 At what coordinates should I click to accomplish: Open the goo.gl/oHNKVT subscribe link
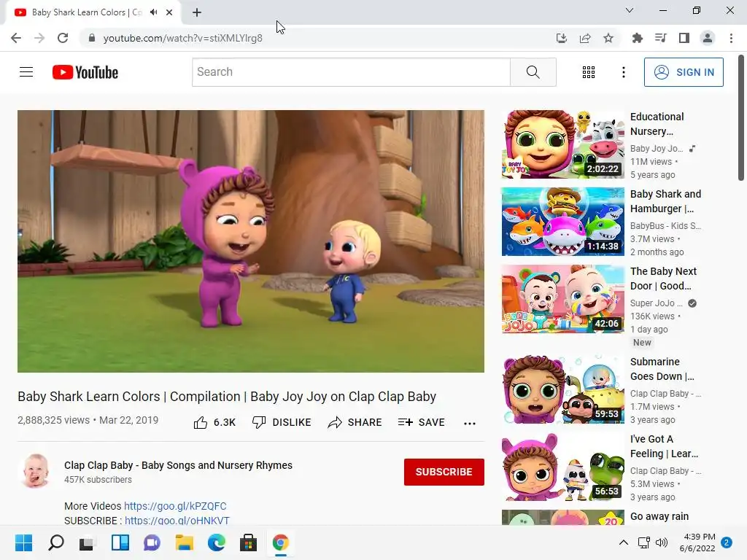[x=177, y=521]
